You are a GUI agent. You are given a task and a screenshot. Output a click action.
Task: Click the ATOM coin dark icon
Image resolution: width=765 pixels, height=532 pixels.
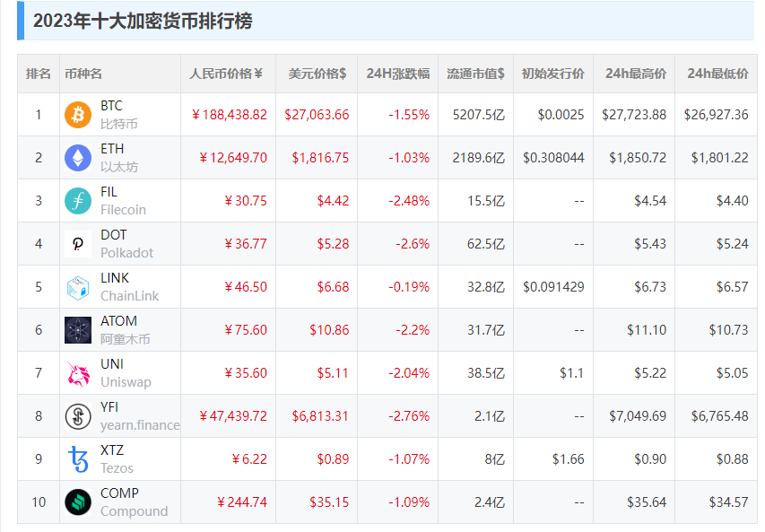tap(78, 330)
